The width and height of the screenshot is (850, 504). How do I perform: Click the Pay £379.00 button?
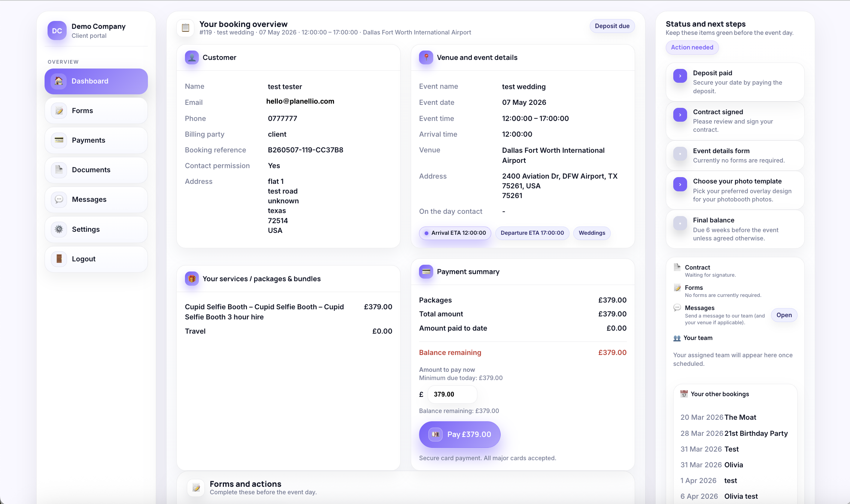click(x=460, y=435)
